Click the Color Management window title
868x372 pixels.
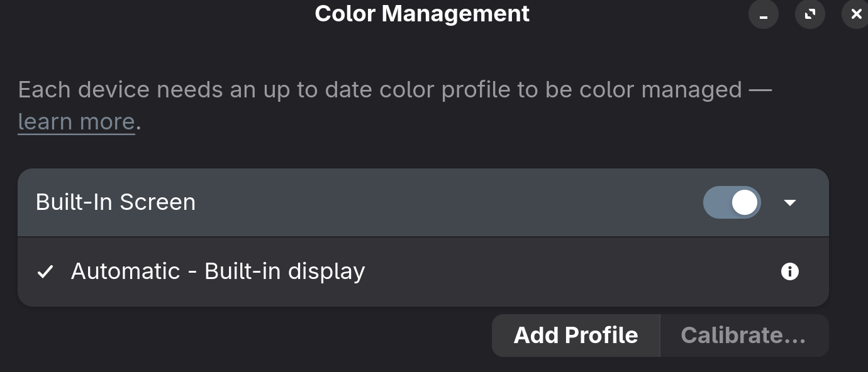pos(422,14)
